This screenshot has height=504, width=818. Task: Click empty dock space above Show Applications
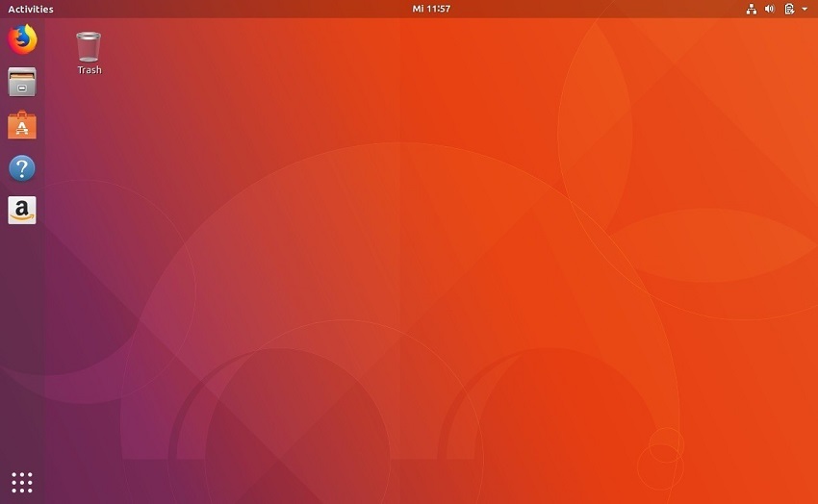pyautogui.click(x=21, y=423)
